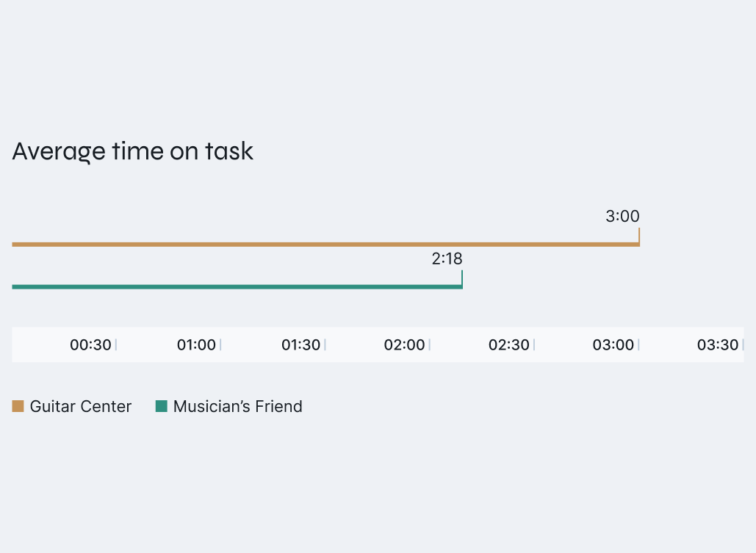Click the 2:18 value label above teal bar
Image resolution: width=756 pixels, height=553 pixels.
coord(447,259)
